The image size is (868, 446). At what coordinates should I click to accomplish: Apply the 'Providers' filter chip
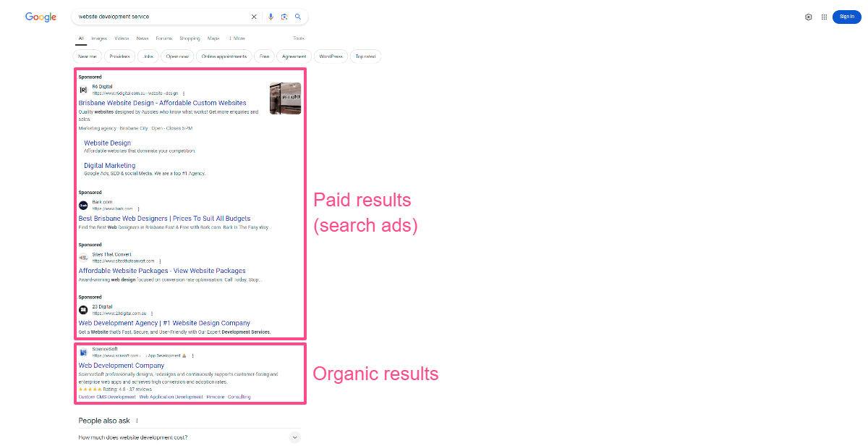(x=120, y=56)
